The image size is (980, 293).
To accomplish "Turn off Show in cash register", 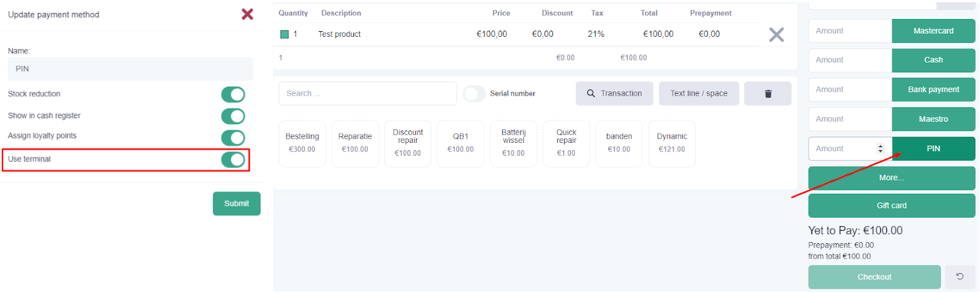I will click(233, 116).
